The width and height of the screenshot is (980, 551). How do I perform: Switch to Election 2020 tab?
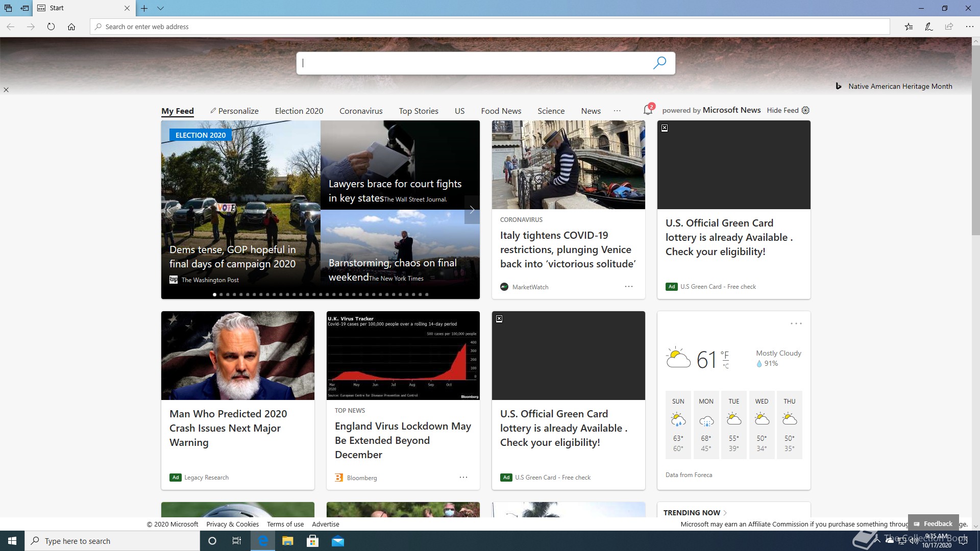pyautogui.click(x=299, y=111)
